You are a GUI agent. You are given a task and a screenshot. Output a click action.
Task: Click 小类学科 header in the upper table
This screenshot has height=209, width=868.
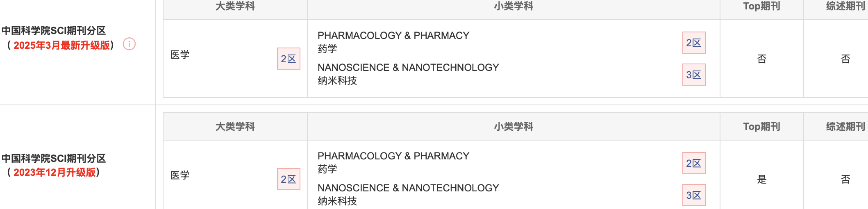pyautogui.click(x=514, y=6)
